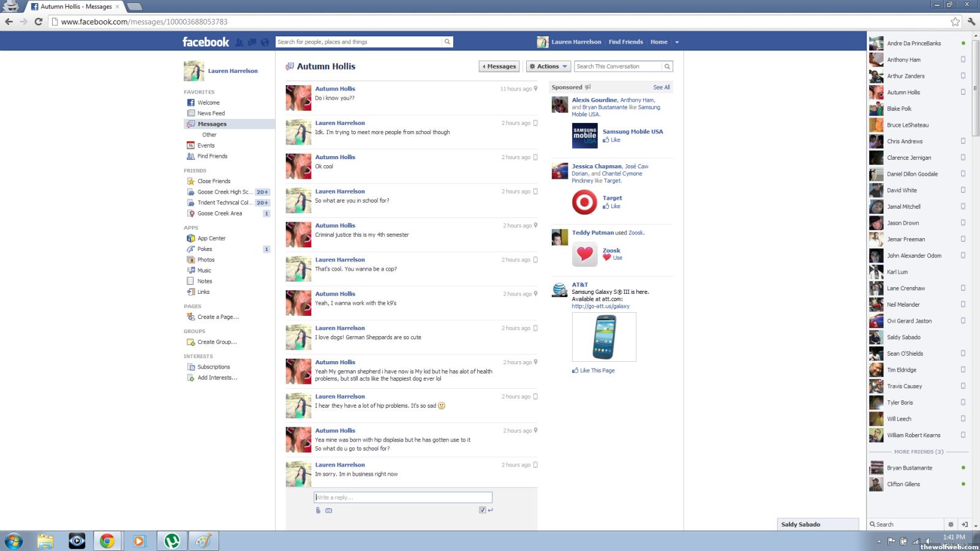Image resolution: width=980 pixels, height=551 pixels.
Task: Click the Write a reply text field
Action: pos(403,497)
